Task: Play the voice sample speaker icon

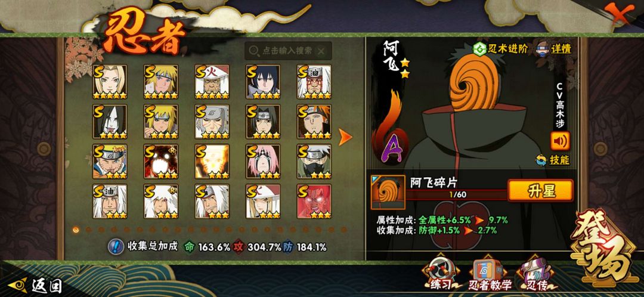Action: pyautogui.click(x=560, y=141)
